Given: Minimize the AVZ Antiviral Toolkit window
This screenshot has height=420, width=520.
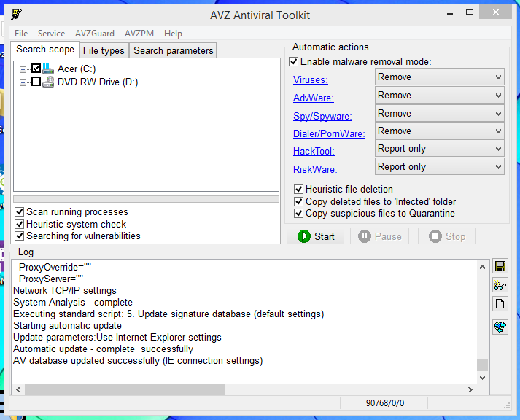Looking at the screenshot, I should click(x=450, y=13).
